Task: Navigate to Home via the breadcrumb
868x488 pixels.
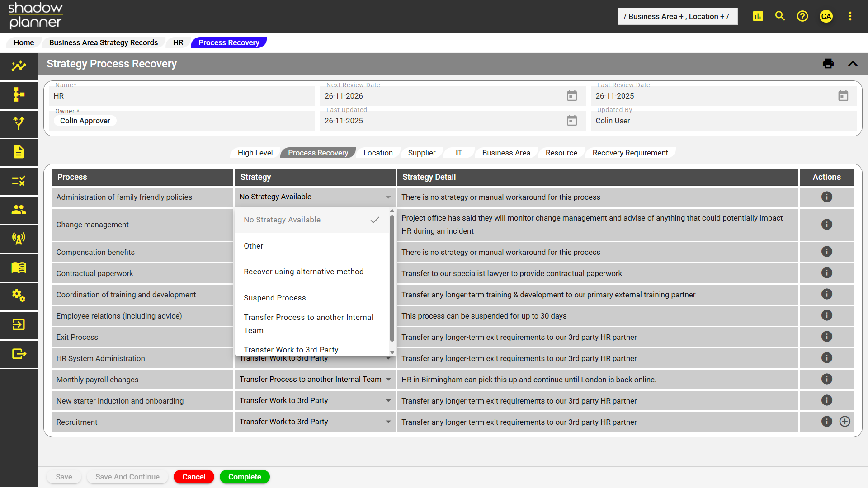Action: coord(24,42)
